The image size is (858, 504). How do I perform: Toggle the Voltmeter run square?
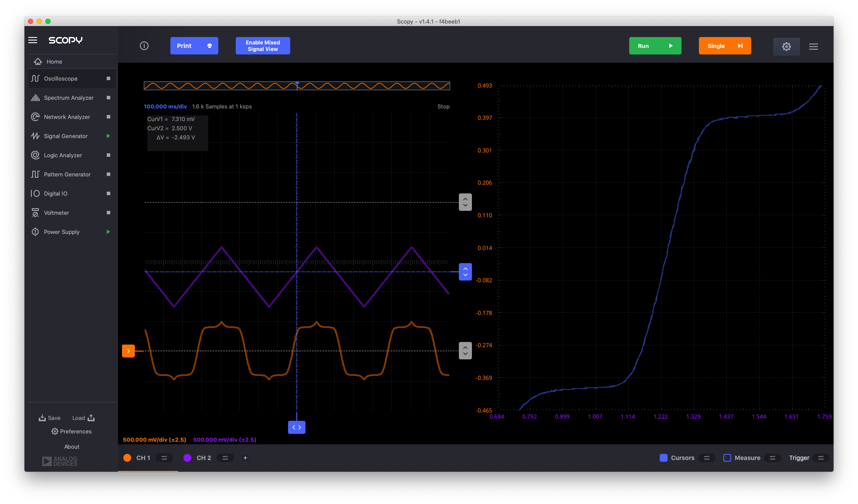tap(109, 213)
